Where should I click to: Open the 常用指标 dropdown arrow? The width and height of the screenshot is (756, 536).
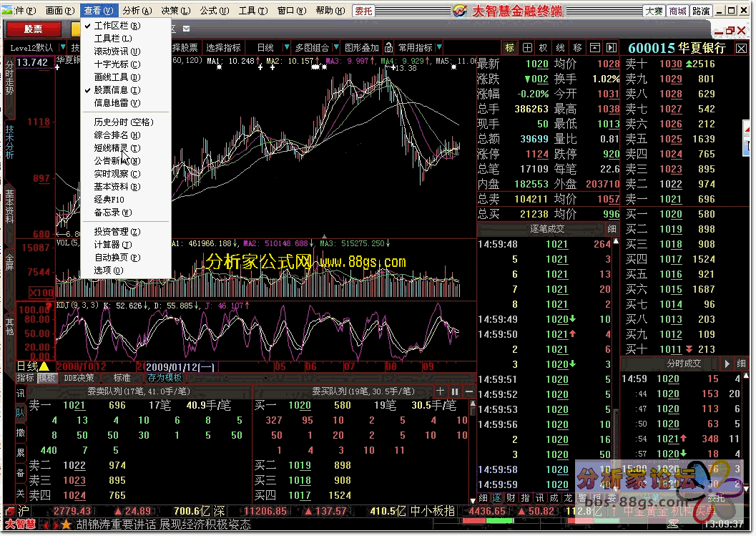(x=439, y=47)
